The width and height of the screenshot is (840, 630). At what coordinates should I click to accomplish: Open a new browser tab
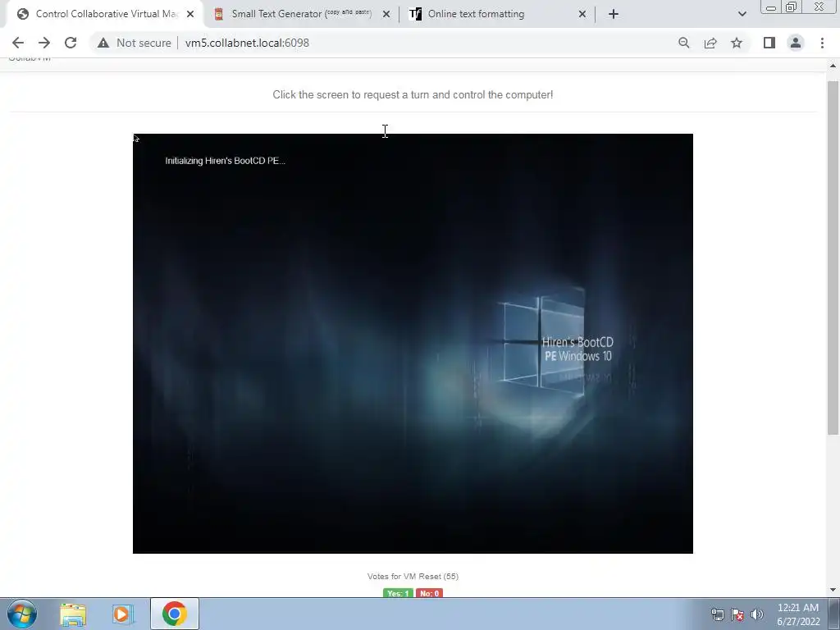tap(614, 14)
